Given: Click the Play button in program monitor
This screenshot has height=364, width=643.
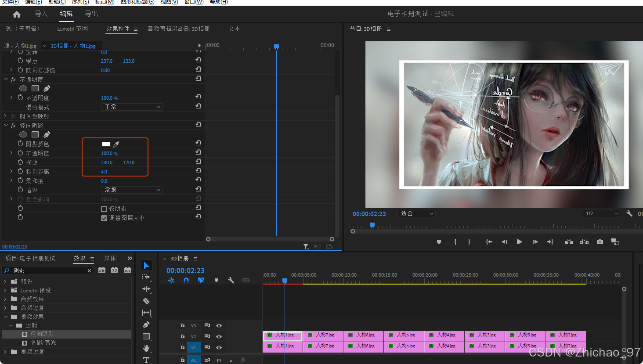Looking at the screenshot, I should pos(520,242).
